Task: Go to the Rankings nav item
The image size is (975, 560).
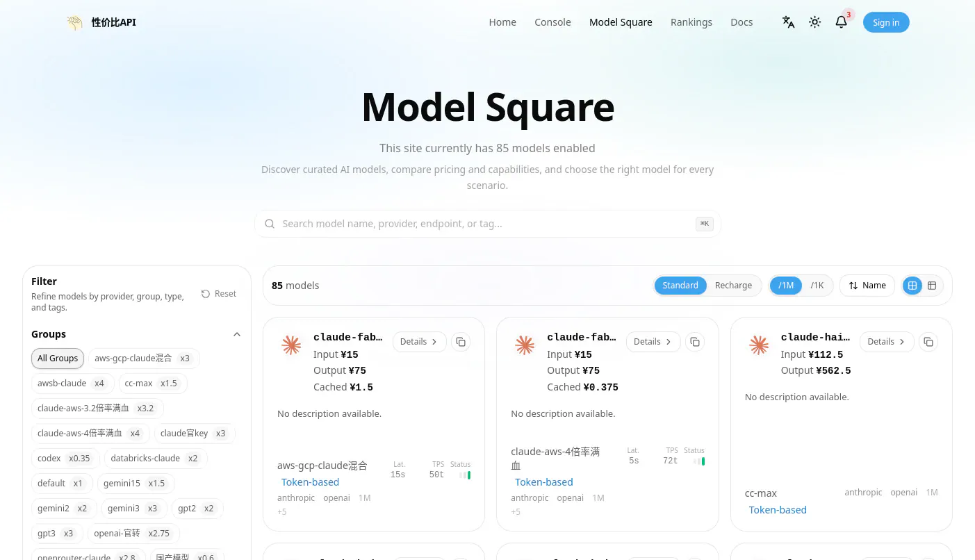Action: point(691,22)
